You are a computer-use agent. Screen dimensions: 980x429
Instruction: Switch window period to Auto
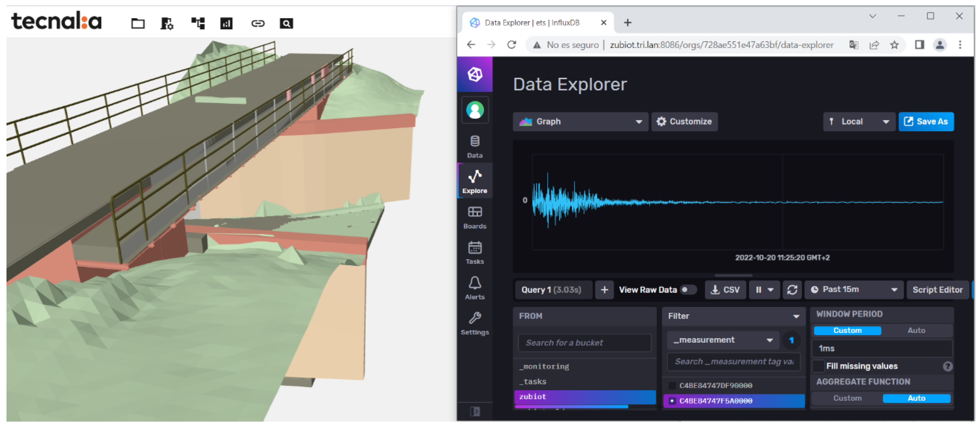point(916,331)
